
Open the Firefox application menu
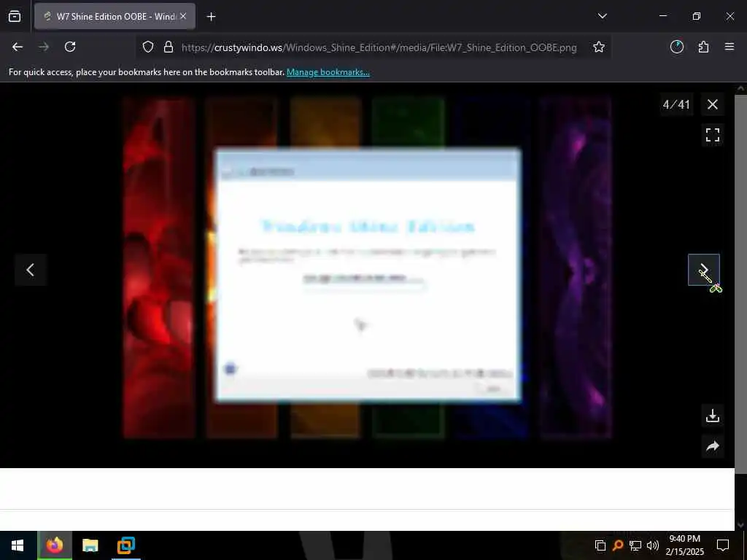729,47
